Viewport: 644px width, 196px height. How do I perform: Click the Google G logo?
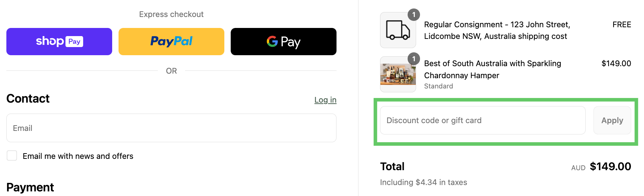point(272,41)
